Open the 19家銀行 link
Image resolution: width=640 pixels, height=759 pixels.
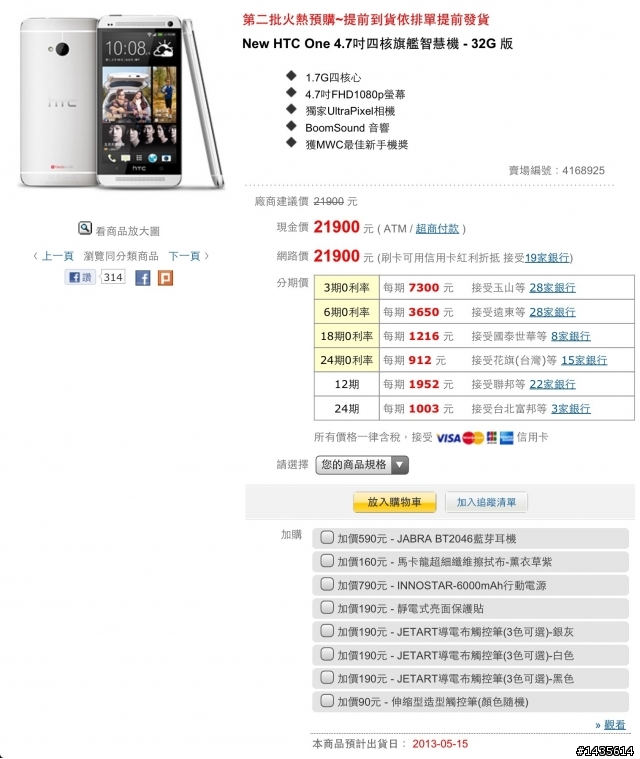tap(547, 258)
